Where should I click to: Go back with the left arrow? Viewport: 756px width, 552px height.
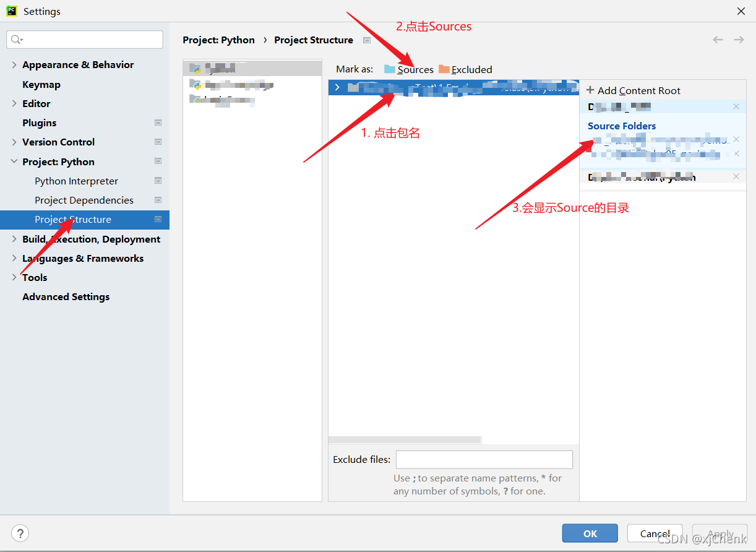pyautogui.click(x=718, y=40)
